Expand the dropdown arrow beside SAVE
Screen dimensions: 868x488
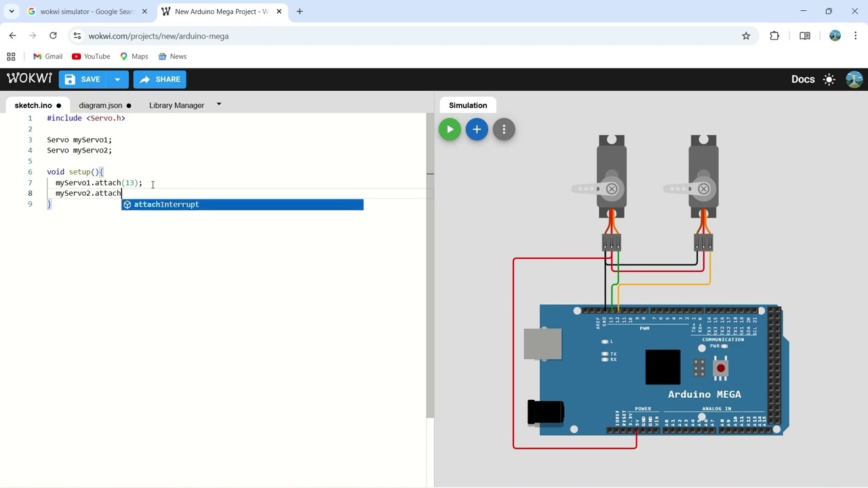pyautogui.click(x=117, y=79)
